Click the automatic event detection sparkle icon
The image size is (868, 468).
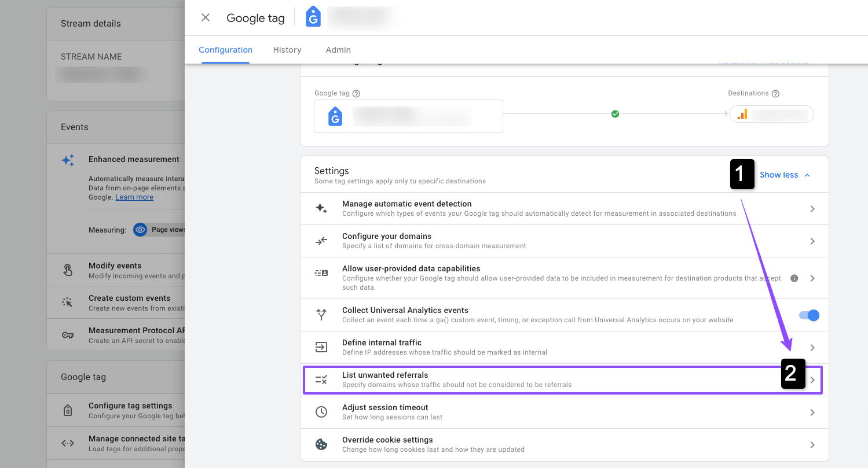tap(321, 208)
